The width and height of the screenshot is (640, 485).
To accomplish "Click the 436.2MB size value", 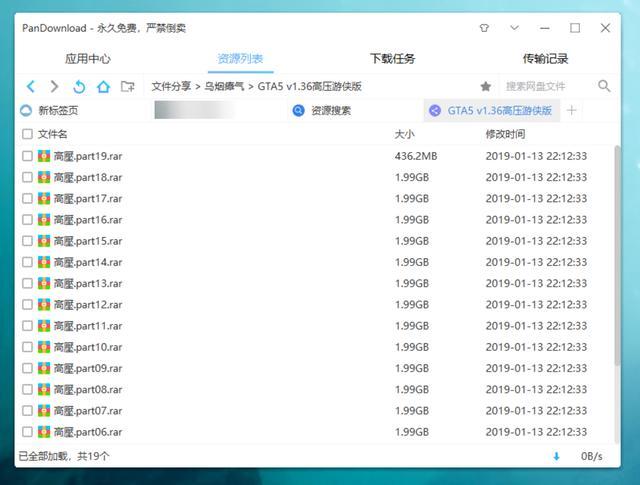I will (x=416, y=156).
